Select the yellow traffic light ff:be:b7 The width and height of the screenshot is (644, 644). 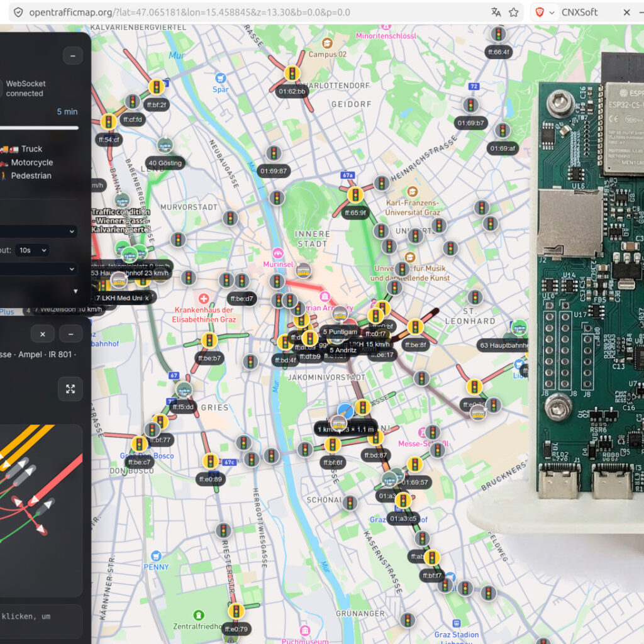209,340
